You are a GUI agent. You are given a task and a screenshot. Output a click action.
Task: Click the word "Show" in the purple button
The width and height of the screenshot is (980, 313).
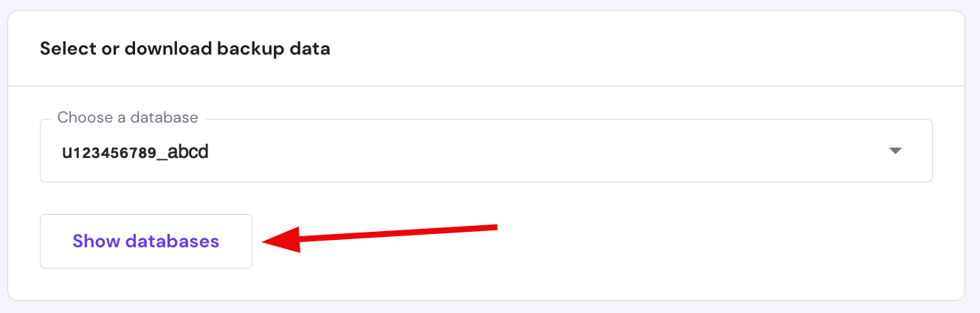(x=96, y=241)
